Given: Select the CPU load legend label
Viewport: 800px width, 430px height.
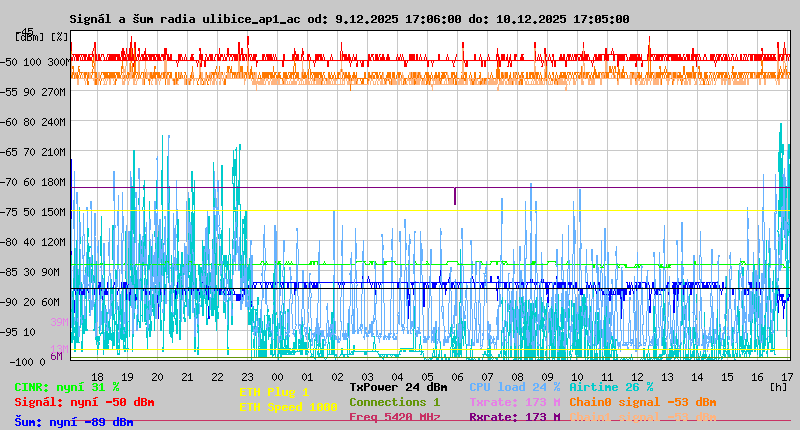Looking at the screenshot, I should [514, 387].
